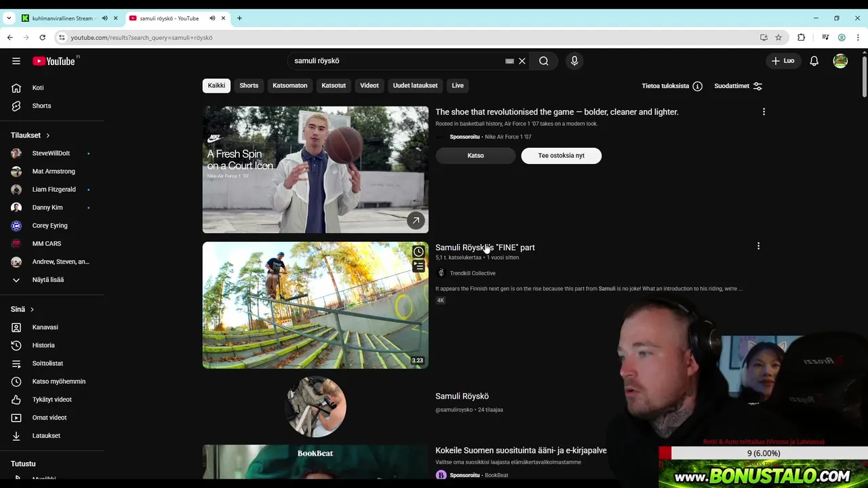Go to YouTube home via logo
The height and width of the screenshot is (488, 868).
[54, 61]
